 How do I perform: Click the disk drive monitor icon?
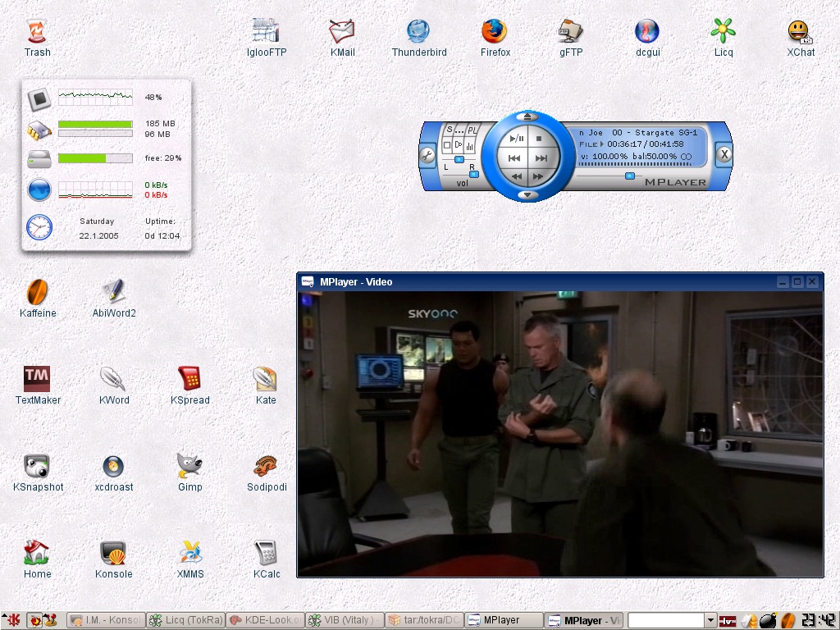[x=39, y=159]
